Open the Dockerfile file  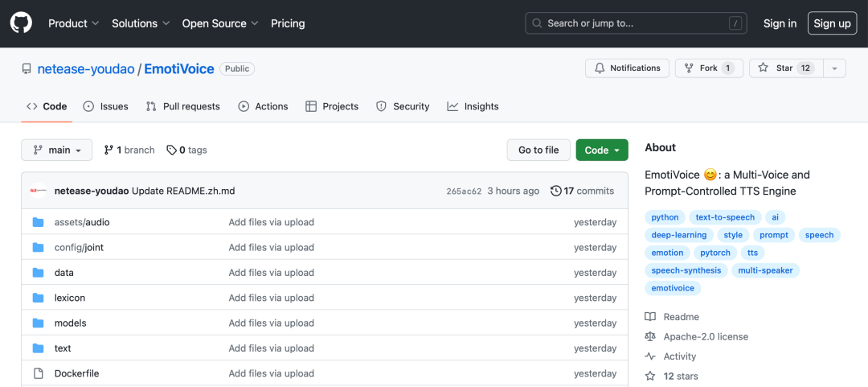(x=76, y=373)
